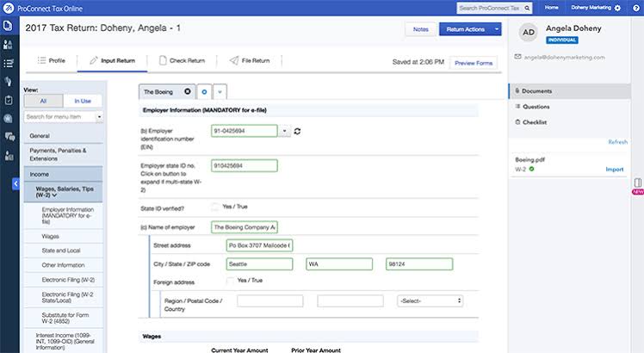Click the Refresh link in documents
The width and height of the screenshot is (644, 353).
point(617,142)
